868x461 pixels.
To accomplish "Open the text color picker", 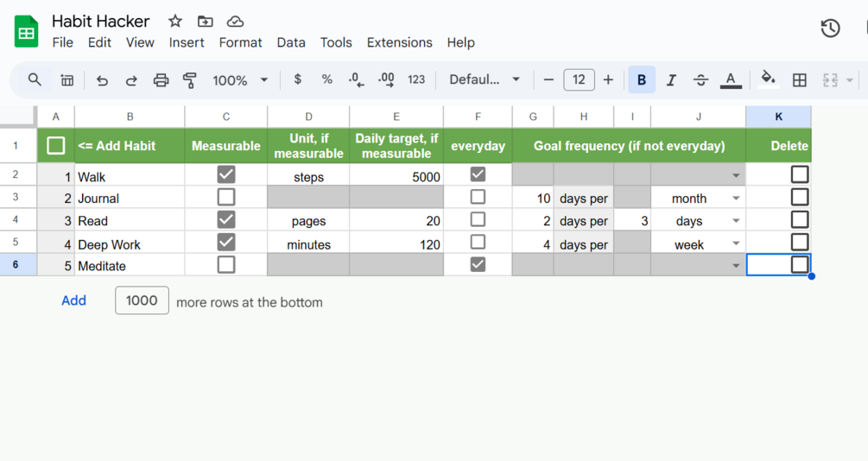I will click(x=731, y=80).
